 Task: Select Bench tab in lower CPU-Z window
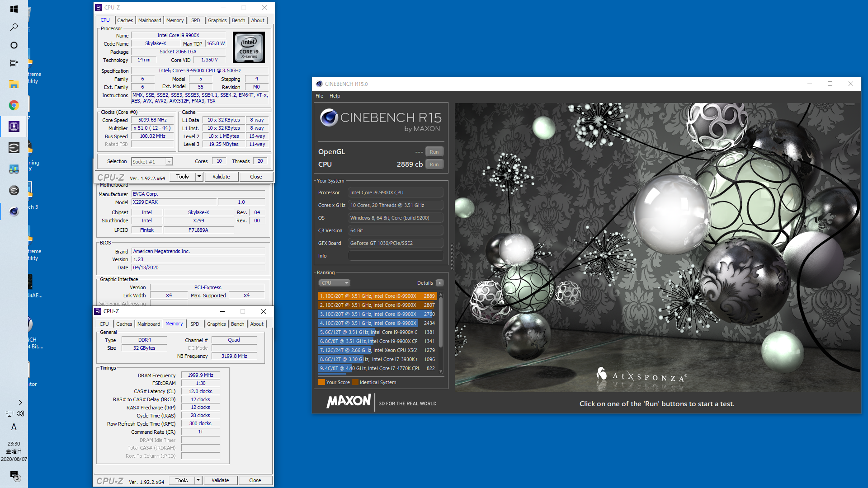coord(237,324)
